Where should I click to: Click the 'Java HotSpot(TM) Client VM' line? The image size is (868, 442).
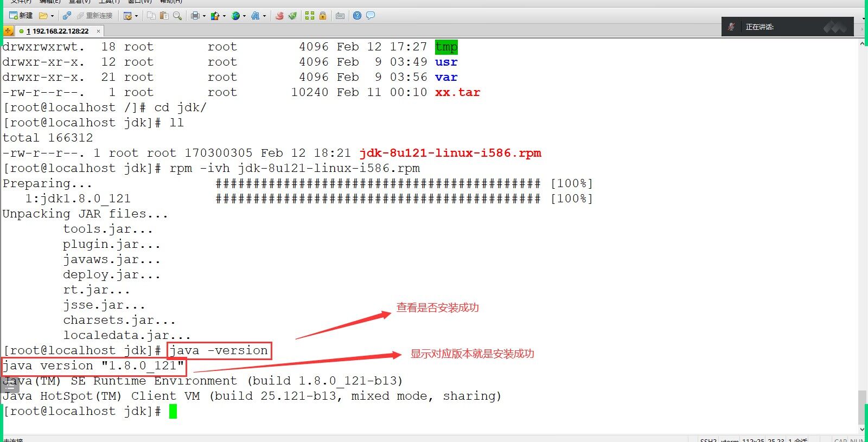point(252,396)
